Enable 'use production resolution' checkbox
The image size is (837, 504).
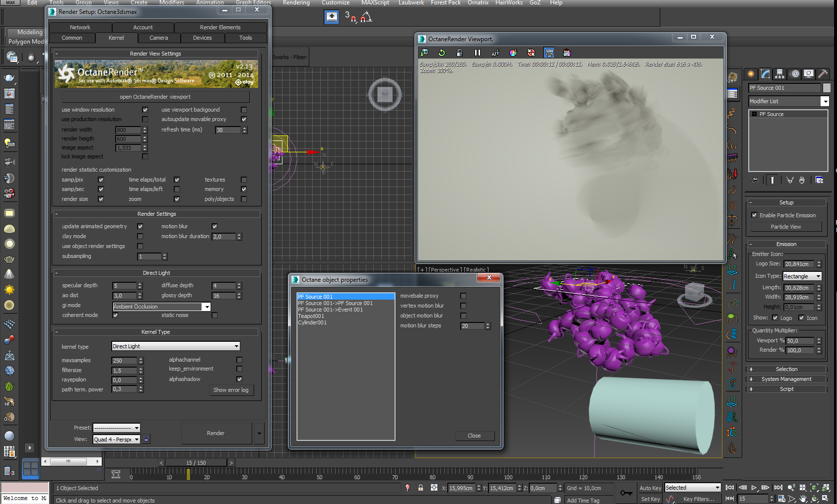tap(145, 119)
